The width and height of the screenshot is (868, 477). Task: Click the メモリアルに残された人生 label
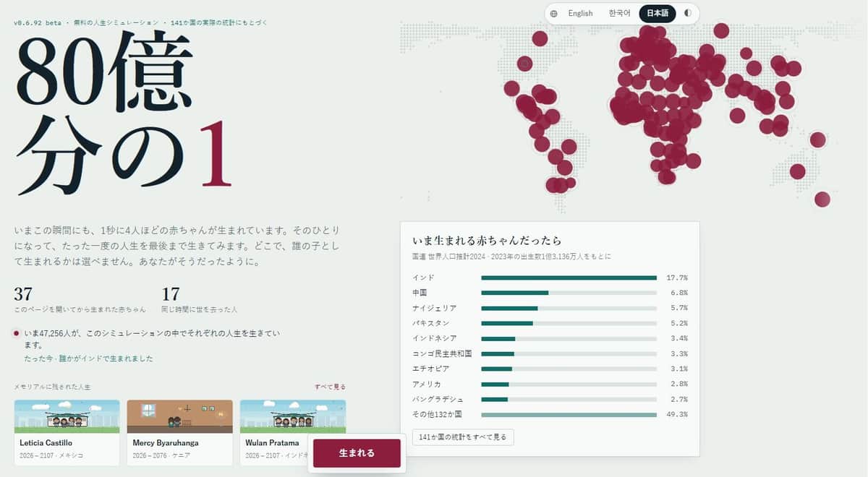tap(53, 387)
